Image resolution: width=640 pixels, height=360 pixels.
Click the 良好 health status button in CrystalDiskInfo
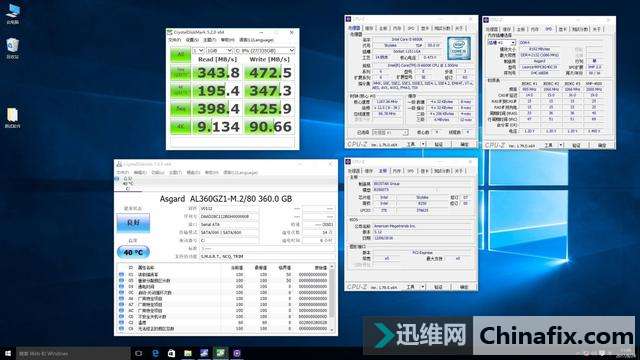[133, 223]
